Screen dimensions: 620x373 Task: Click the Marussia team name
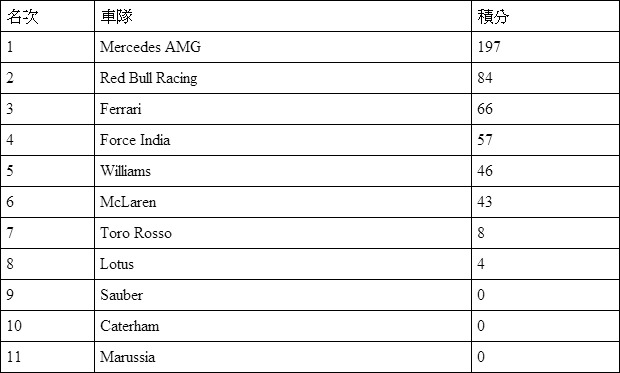(x=127, y=357)
